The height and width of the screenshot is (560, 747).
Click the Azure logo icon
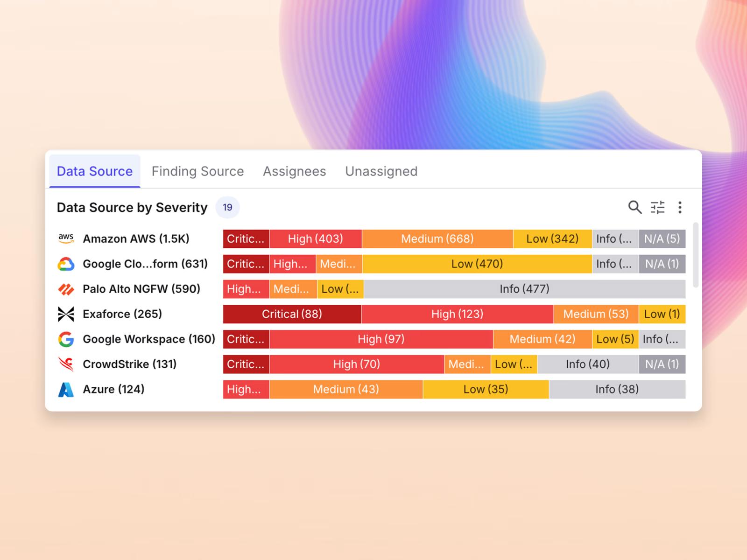66,389
